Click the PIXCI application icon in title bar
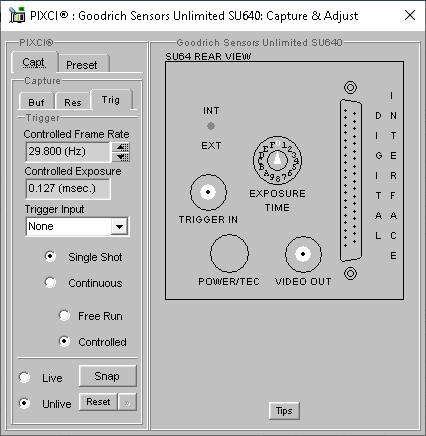The width and height of the screenshot is (426, 436). (x=17, y=15)
